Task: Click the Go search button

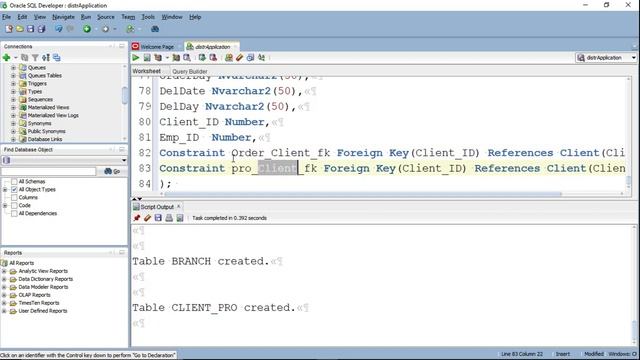Action: (x=112, y=171)
